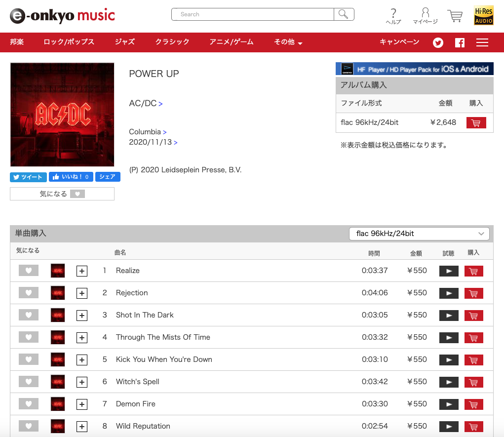Favorite Wild Reputation with heart
Image resolution: width=504 pixels, height=437 pixels.
tap(29, 426)
